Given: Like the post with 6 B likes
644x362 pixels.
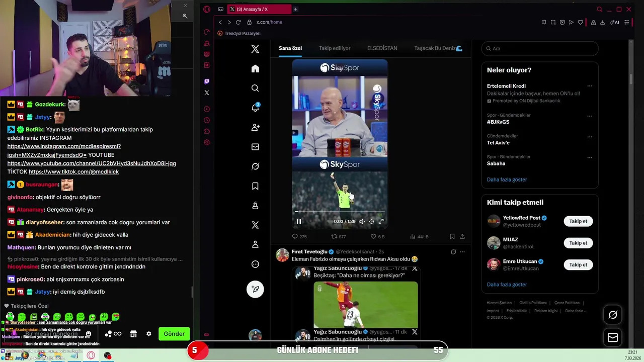Looking at the screenshot, I should coord(377,236).
